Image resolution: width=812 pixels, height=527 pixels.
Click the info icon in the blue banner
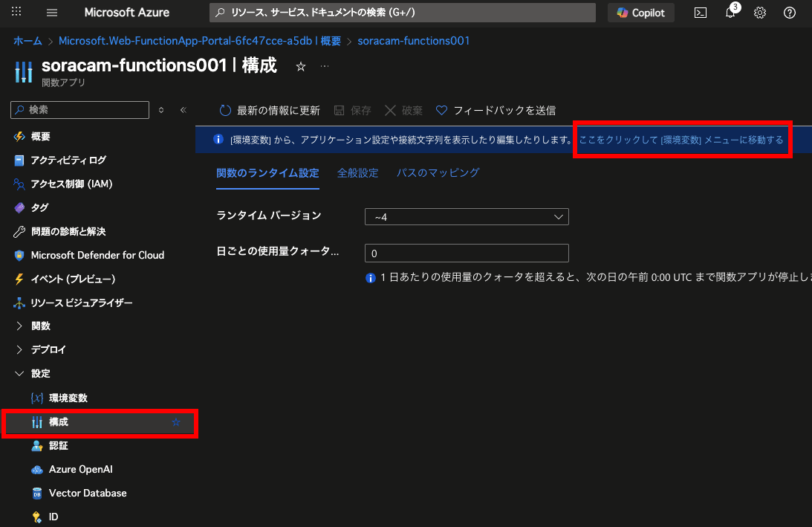[x=218, y=140]
